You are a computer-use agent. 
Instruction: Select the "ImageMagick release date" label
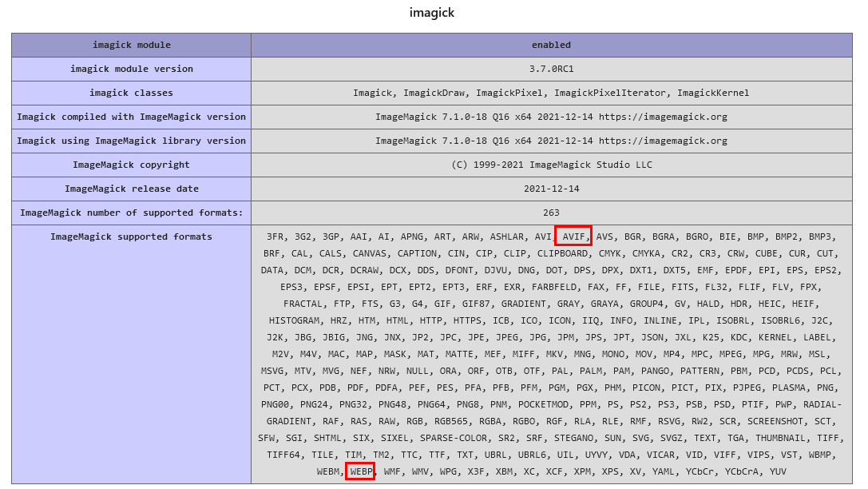click(x=131, y=189)
